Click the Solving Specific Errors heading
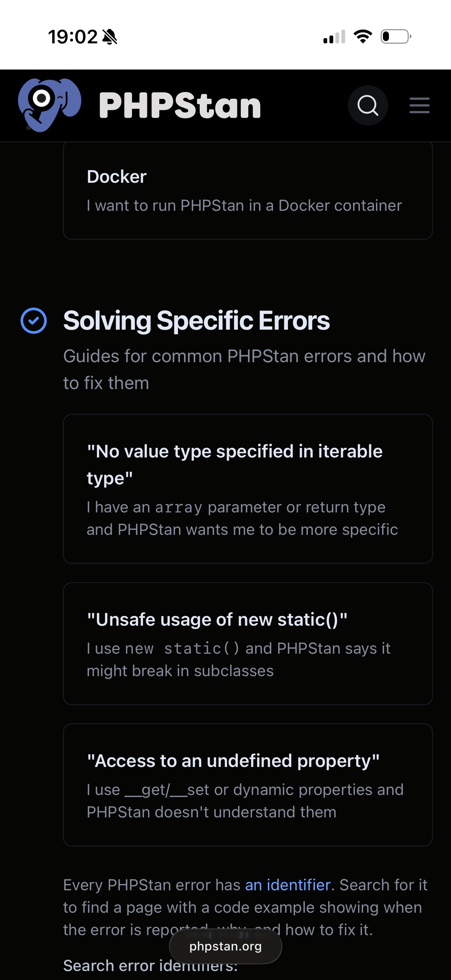This screenshot has width=451, height=980. click(196, 321)
